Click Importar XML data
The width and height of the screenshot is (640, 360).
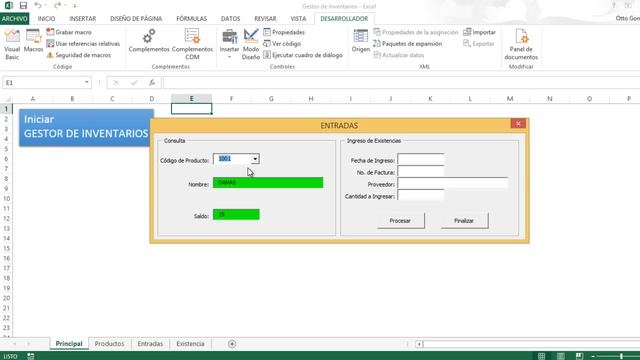(480, 32)
